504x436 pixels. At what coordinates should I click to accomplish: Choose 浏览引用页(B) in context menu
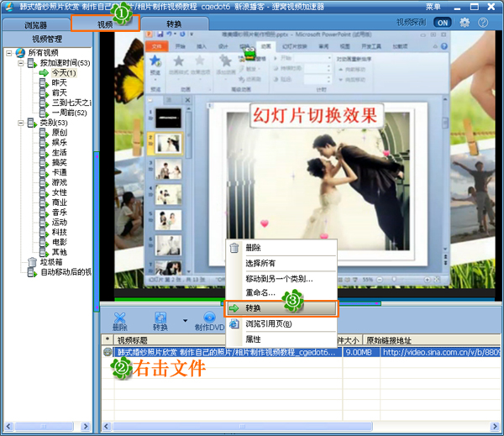tap(281, 323)
